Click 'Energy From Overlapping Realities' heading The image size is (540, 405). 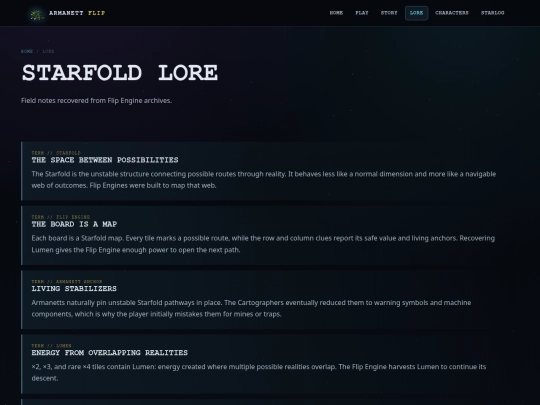point(110,353)
